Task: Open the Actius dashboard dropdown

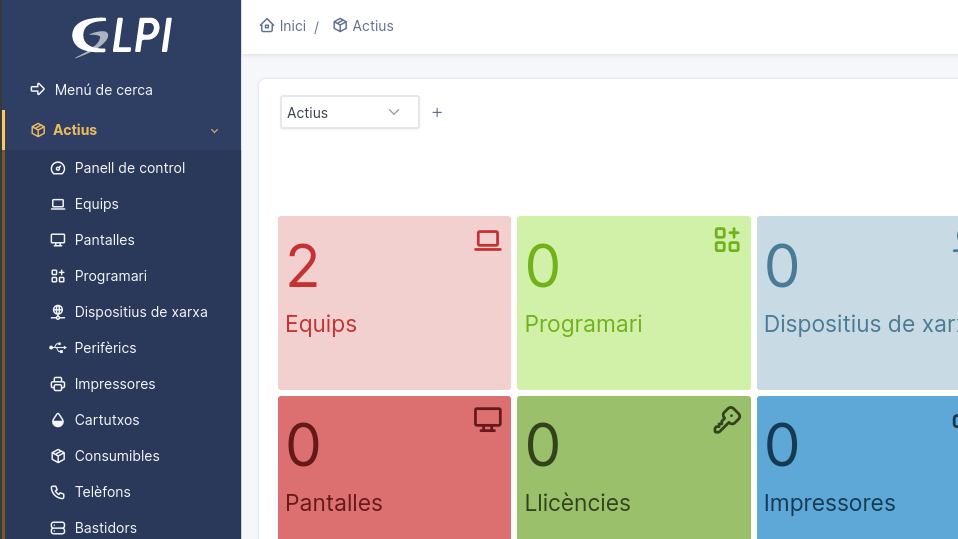Action: tap(349, 112)
